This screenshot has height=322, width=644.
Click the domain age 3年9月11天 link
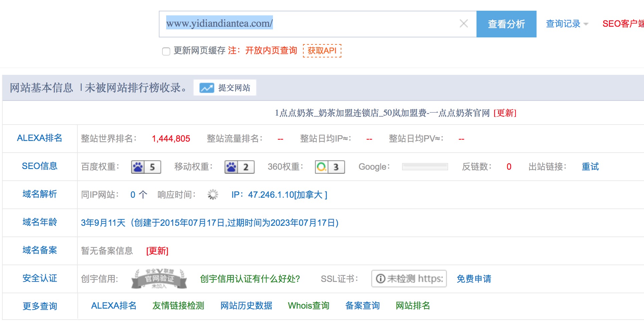(x=210, y=223)
